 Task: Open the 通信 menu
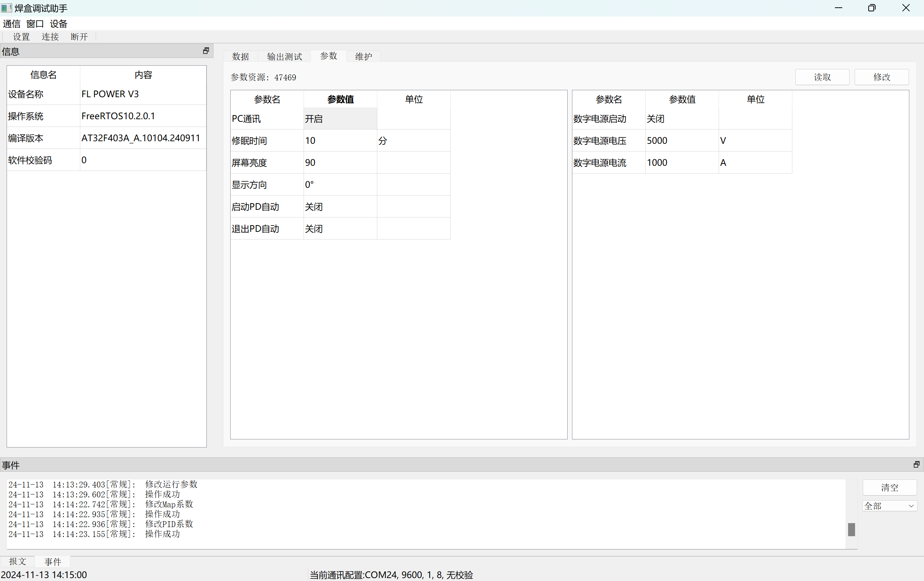[11, 24]
